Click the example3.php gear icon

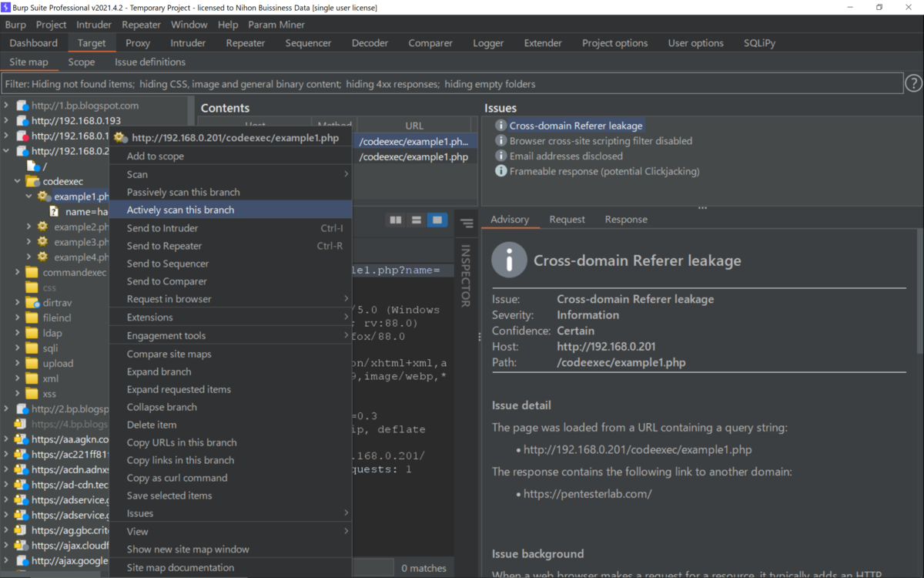43,242
